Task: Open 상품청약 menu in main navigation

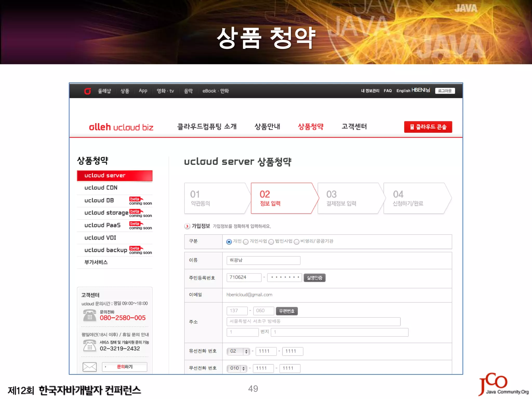Action: pyautogui.click(x=311, y=127)
